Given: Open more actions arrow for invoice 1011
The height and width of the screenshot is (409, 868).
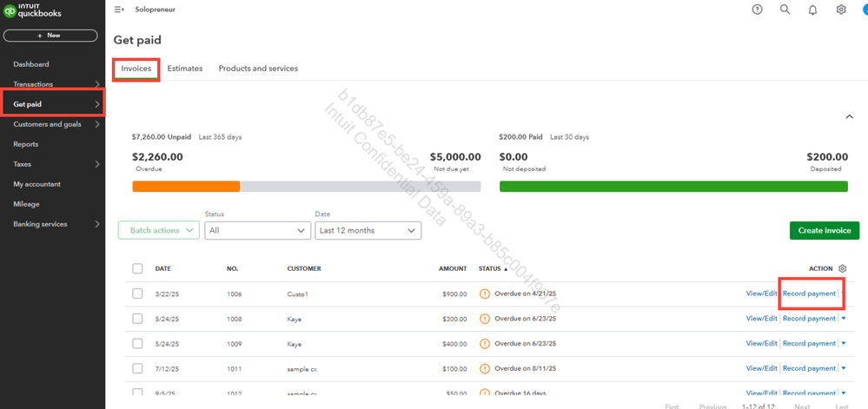Looking at the screenshot, I should tap(844, 368).
